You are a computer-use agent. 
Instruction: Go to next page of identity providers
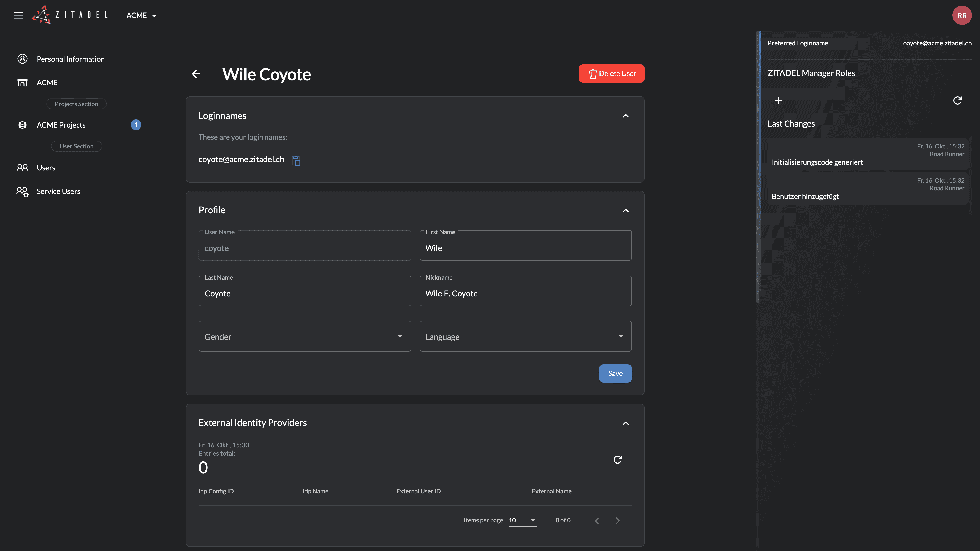pyautogui.click(x=617, y=521)
